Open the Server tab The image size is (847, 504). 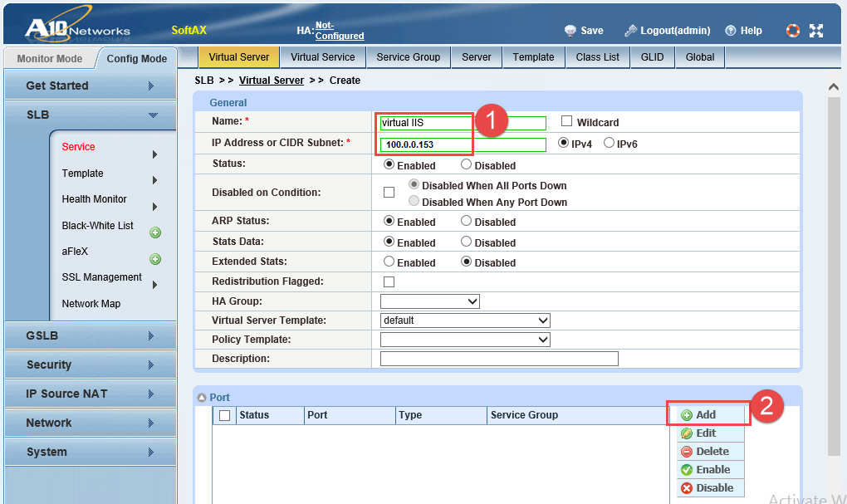[477, 57]
